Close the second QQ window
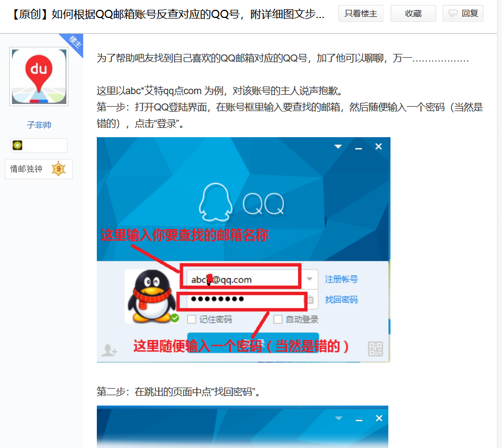Viewport: 502px width, 448px height. (x=379, y=418)
